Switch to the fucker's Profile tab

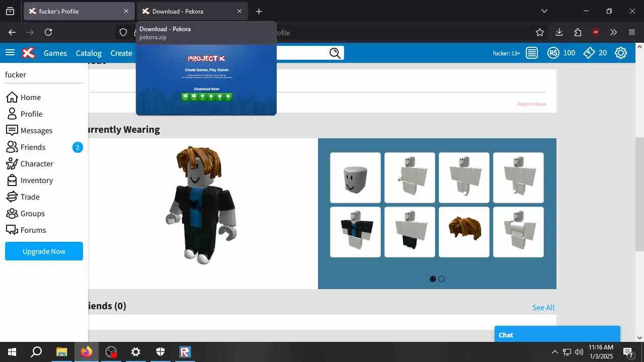coord(79,11)
